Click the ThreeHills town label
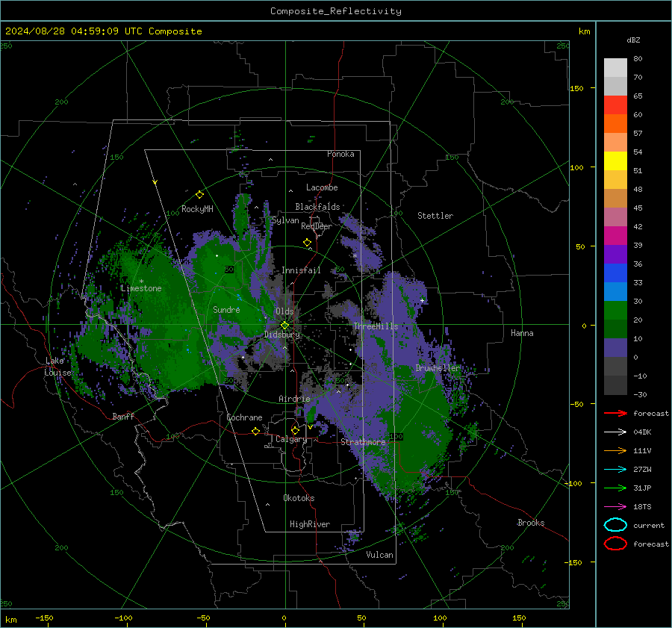Viewport: 672px width, 628px height. click(376, 326)
